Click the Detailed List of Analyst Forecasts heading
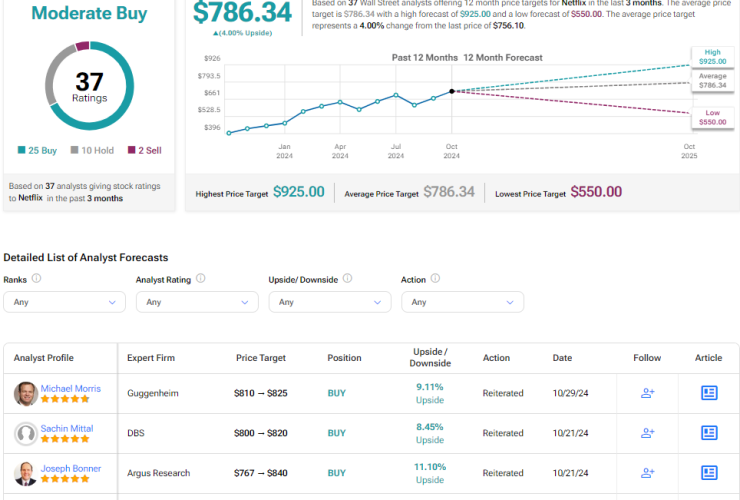This screenshot has height=500, width=740. 85,257
